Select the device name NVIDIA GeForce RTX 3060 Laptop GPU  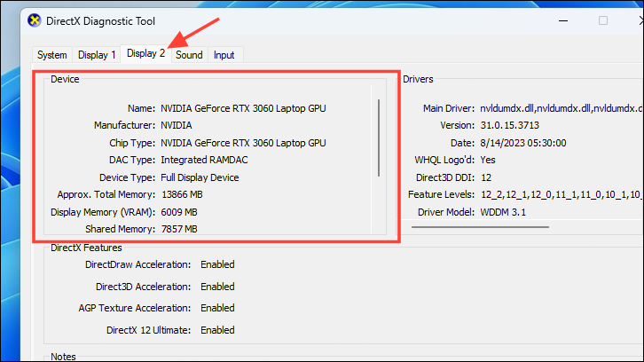(x=243, y=108)
